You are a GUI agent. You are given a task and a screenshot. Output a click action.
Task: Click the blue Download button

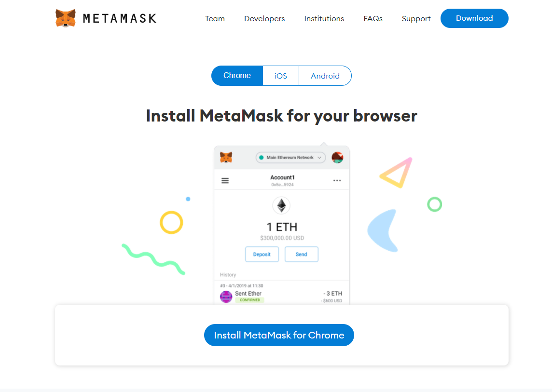click(x=474, y=18)
